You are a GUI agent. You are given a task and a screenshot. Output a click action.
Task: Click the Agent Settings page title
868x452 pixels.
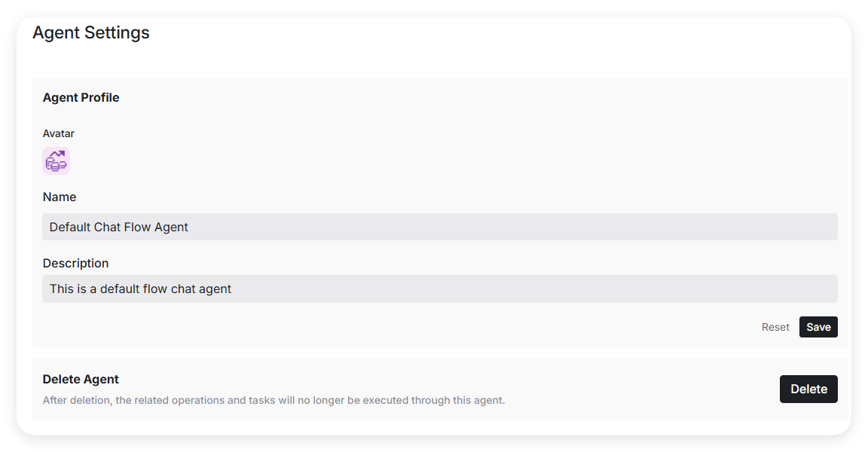(91, 33)
